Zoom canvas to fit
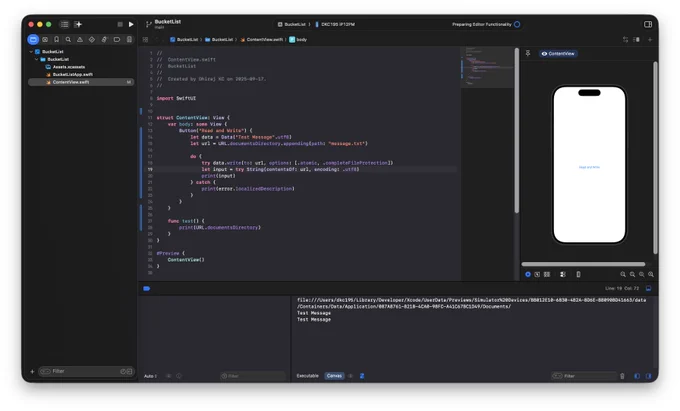680x411 pixels. tap(641, 274)
